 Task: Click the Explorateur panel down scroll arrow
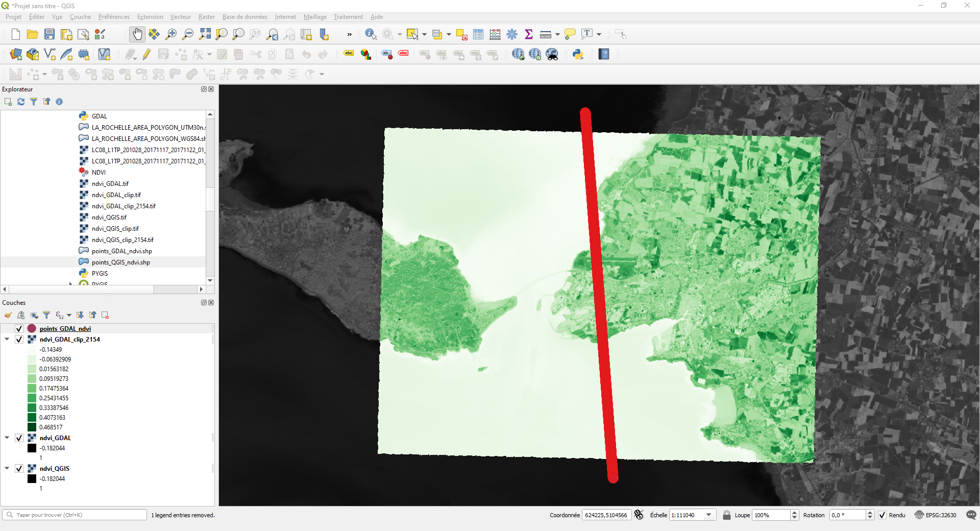click(x=210, y=280)
